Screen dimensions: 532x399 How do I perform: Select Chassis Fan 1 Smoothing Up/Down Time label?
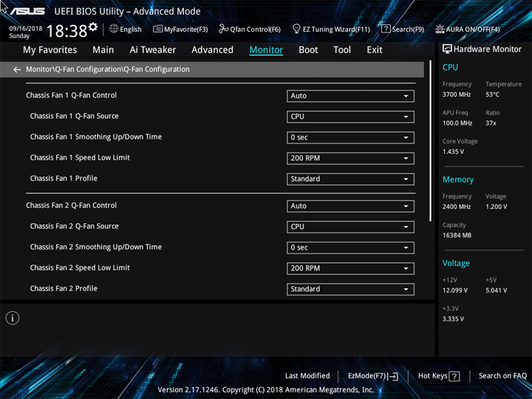[95, 137]
